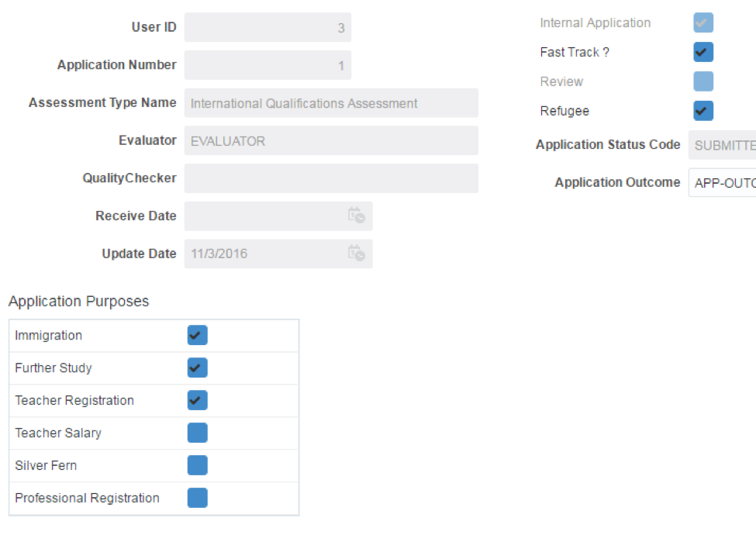Select the User ID field
756x535 pixels.
point(268,27)
